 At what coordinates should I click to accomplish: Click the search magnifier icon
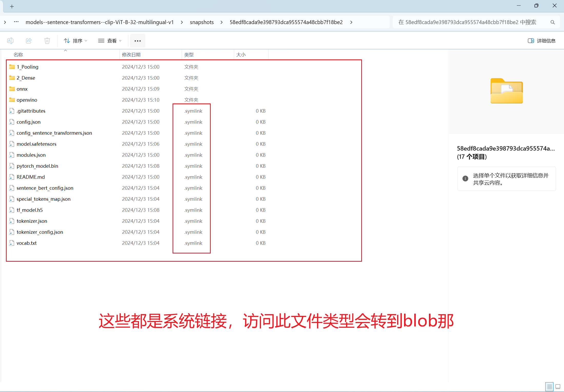552,22
